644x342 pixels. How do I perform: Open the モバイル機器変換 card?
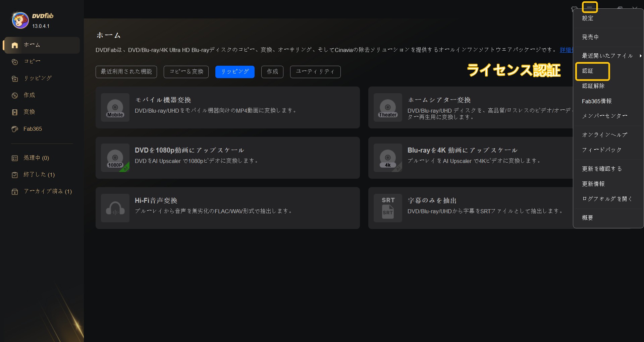point(228,108)
